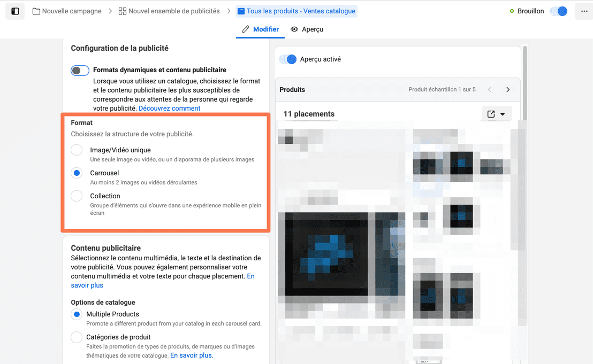Viewport: 593px width, 364px height.
Task: Switch to the Modifier tab
Action: (260, 29)
